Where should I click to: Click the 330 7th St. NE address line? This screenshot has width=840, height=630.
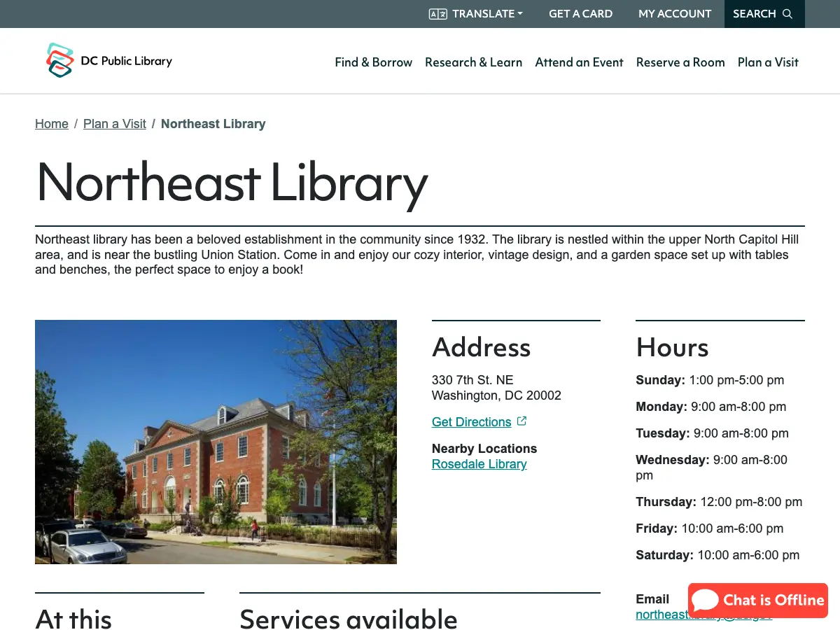click(472, 380)
